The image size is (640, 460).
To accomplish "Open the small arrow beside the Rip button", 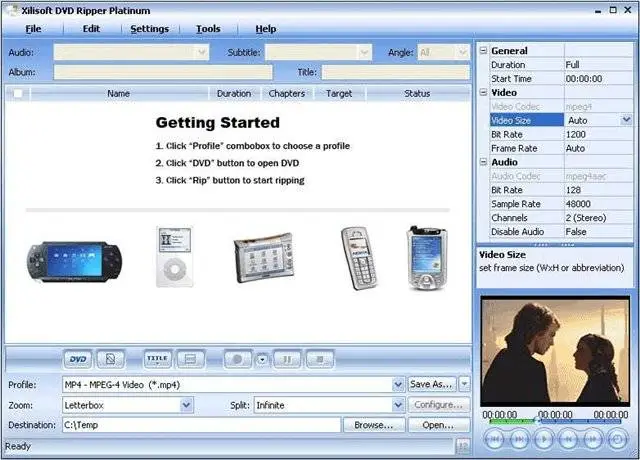I will coord(262,359).
